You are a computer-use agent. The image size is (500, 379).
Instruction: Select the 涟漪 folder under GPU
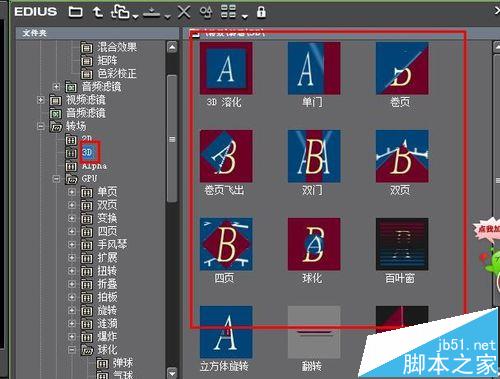(107, 324)
